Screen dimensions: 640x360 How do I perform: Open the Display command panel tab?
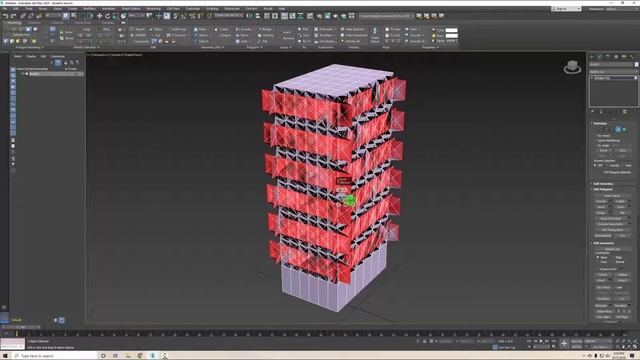624,56
